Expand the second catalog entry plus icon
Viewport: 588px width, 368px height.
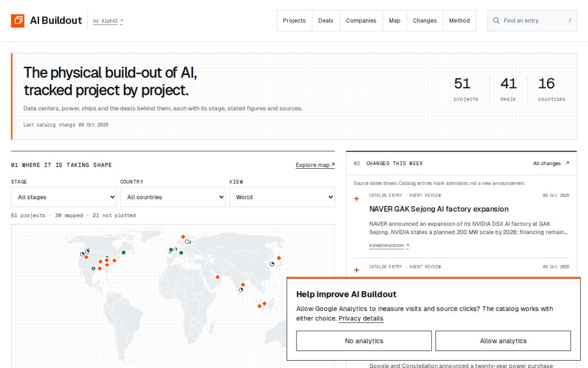(x=356, y=270)
